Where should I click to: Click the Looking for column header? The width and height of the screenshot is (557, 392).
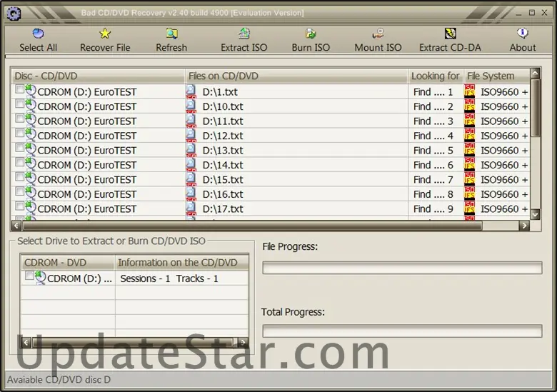tap(436, 76)
